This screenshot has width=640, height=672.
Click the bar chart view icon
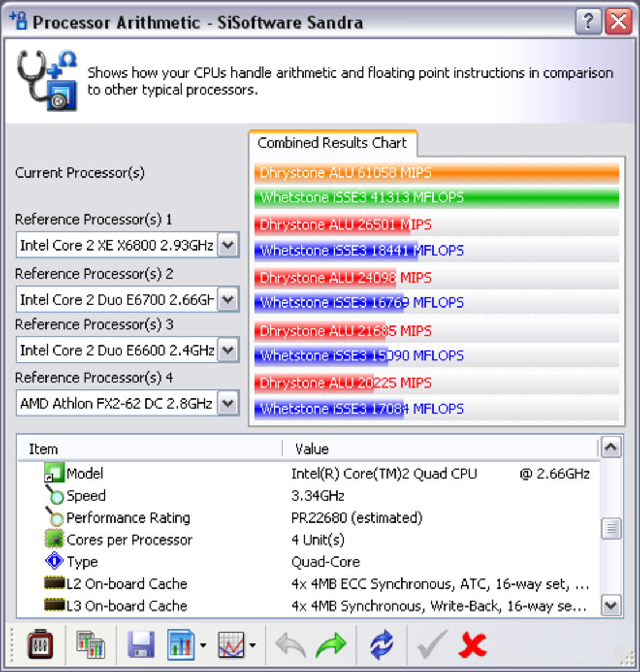(181, 644)
